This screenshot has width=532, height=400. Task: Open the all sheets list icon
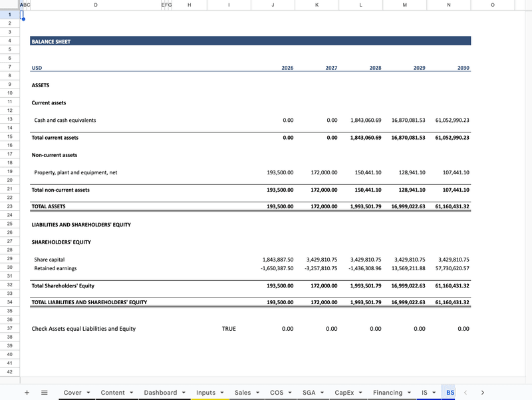45,393
